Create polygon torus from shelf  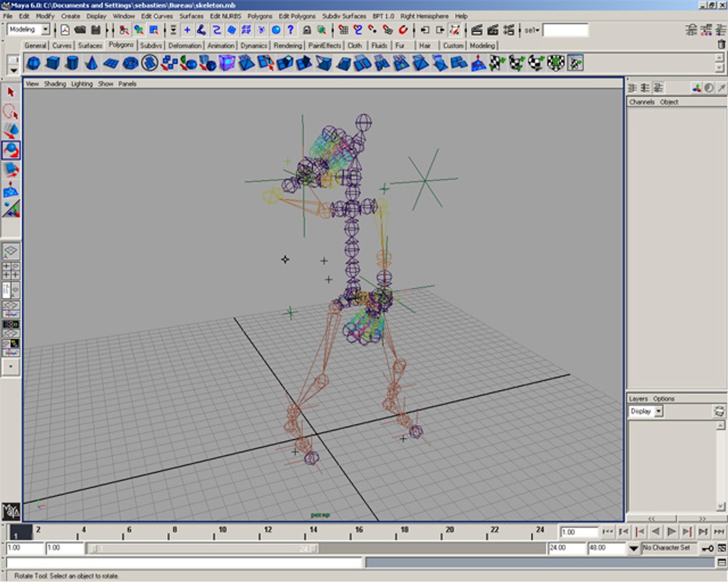[x=131, y=64]
